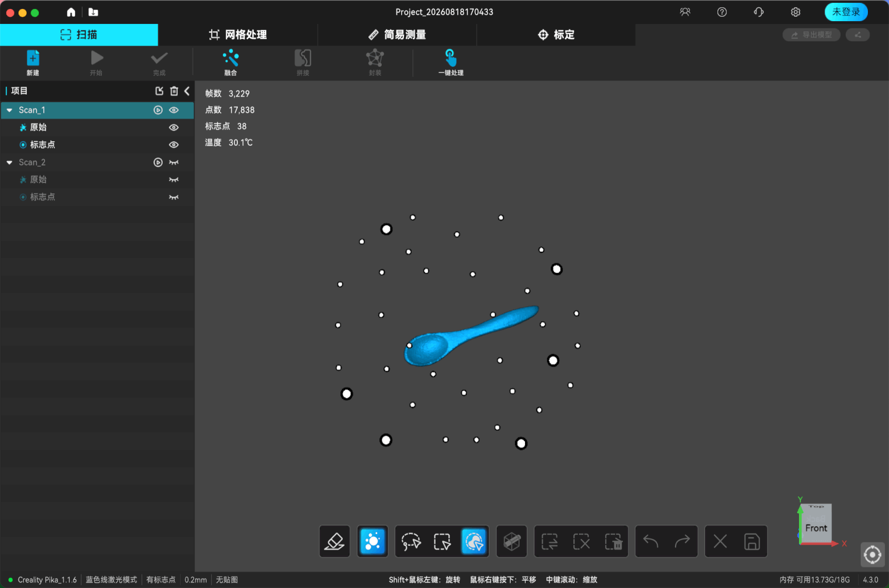Click the 蓝色线激光模式 status entry
Viewport: 889px width, 588px height.
(111, 580)
